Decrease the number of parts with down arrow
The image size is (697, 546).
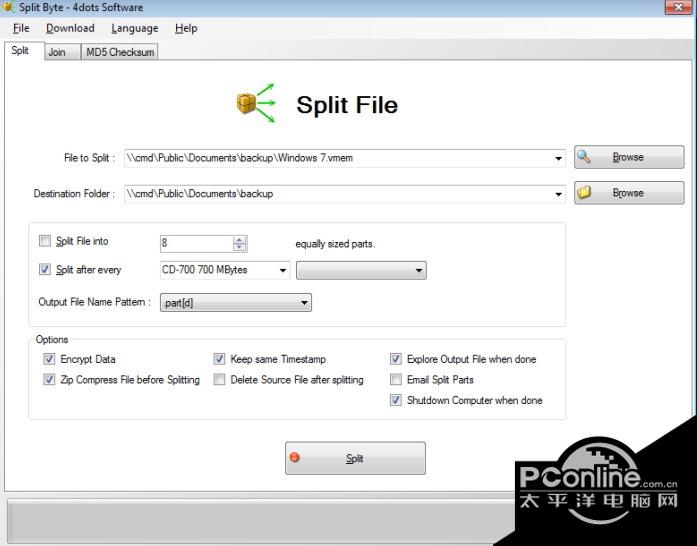pos(240,247)
